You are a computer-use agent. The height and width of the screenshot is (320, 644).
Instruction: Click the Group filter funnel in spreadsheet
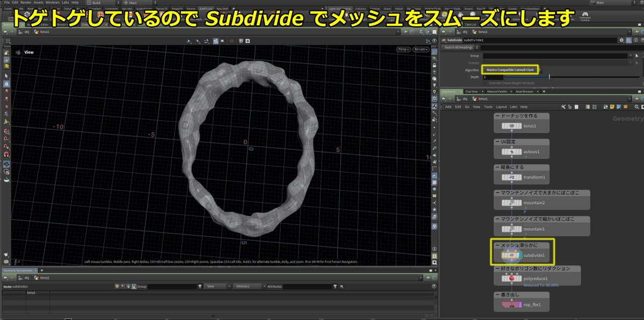200,286
